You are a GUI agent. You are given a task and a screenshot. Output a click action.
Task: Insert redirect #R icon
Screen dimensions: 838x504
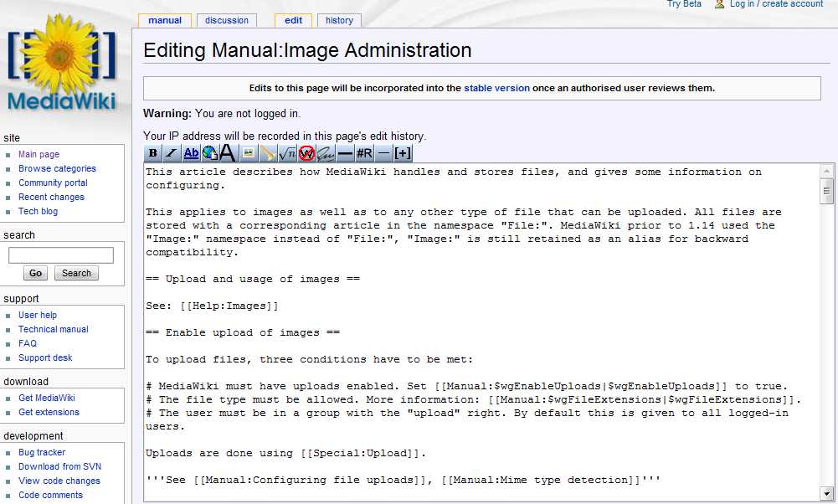(364, 153)
